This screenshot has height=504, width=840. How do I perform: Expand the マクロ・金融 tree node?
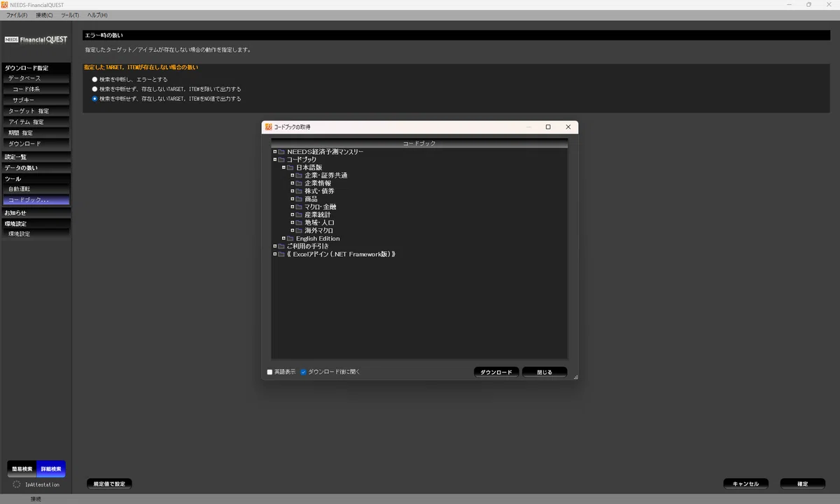point(293,207)
